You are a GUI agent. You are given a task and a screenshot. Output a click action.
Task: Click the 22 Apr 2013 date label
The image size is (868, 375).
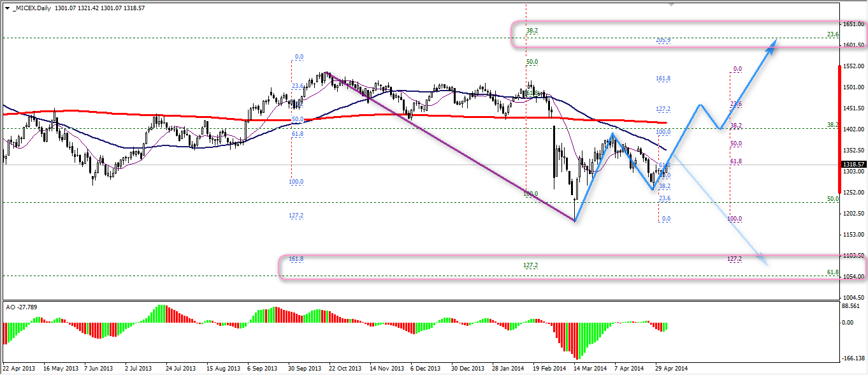click(x=20, y=369)
